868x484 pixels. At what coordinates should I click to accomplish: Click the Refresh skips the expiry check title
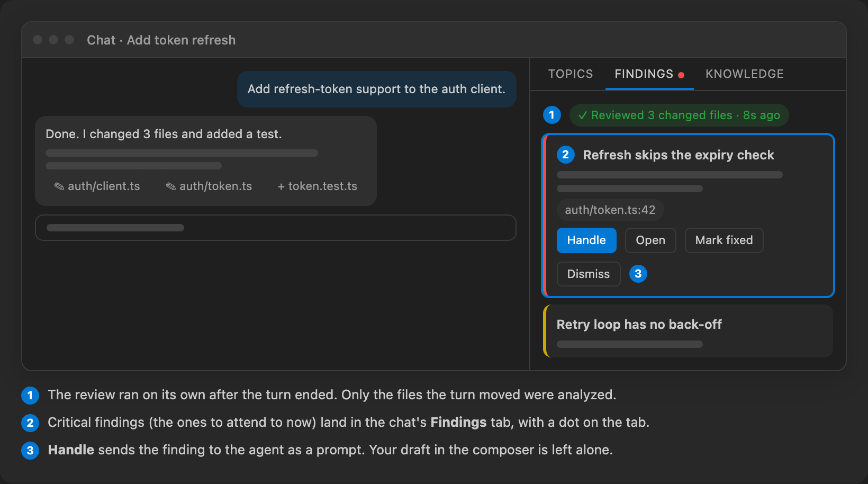click(x=679, y=155)
